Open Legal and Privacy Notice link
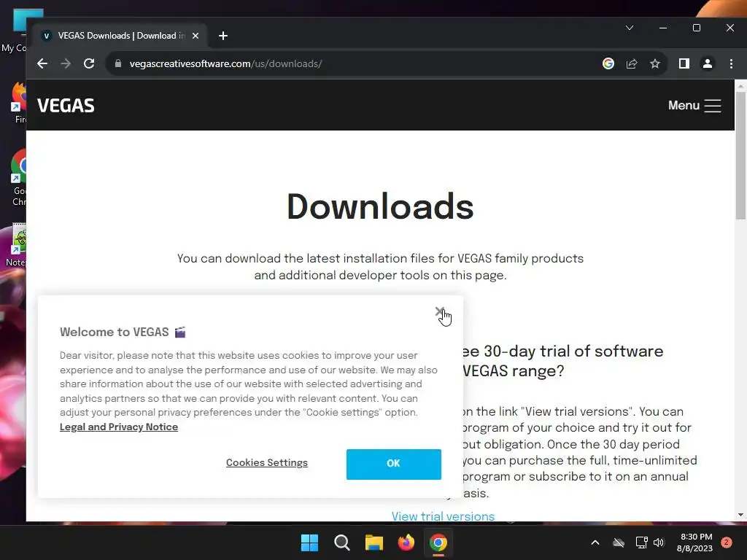 [x=119, y=427]
